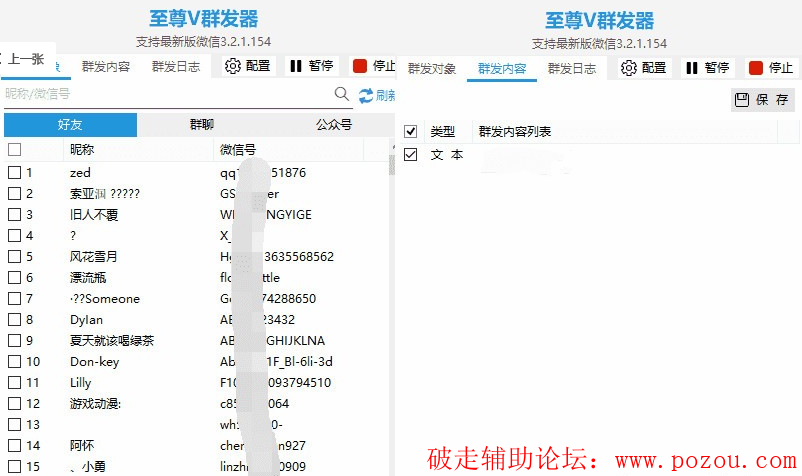Click 暂停 pause button in right window
The width and height of the screenshot is (802, 476).
click(x=708, y=68)
